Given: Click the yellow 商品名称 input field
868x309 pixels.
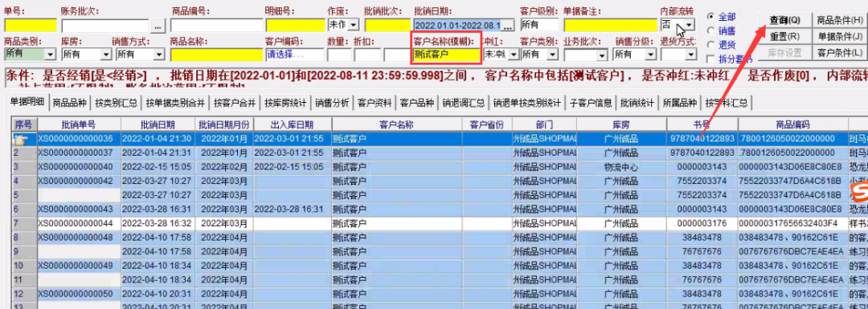Looking at the screenshot, I should click(216, 55).
